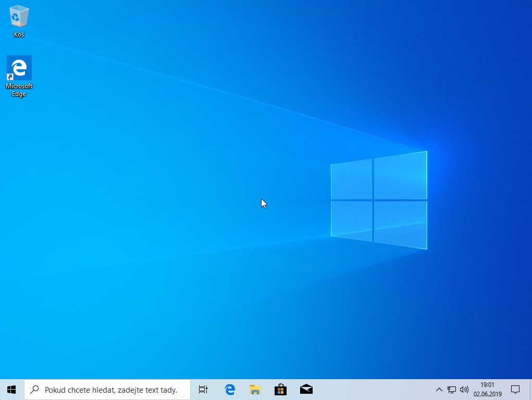The image size is (532, 400).
Task: Open the Windows Start menu
Action: (11, 390)
